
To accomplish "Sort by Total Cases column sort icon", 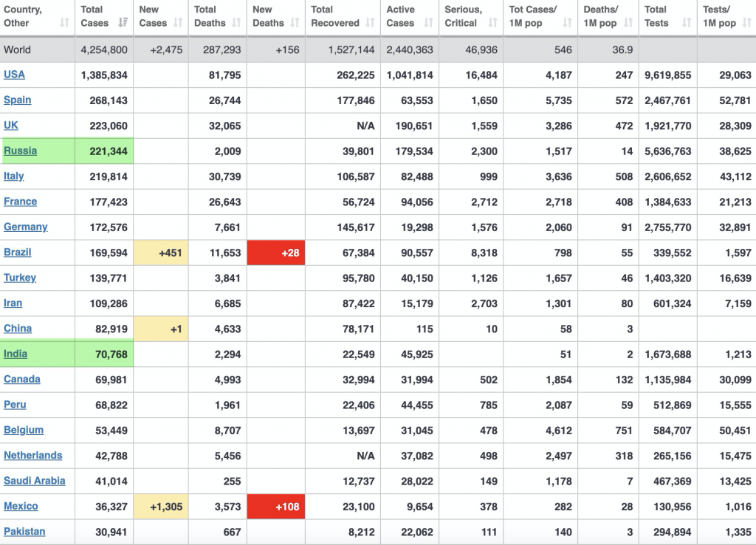I will click(123, 23).
